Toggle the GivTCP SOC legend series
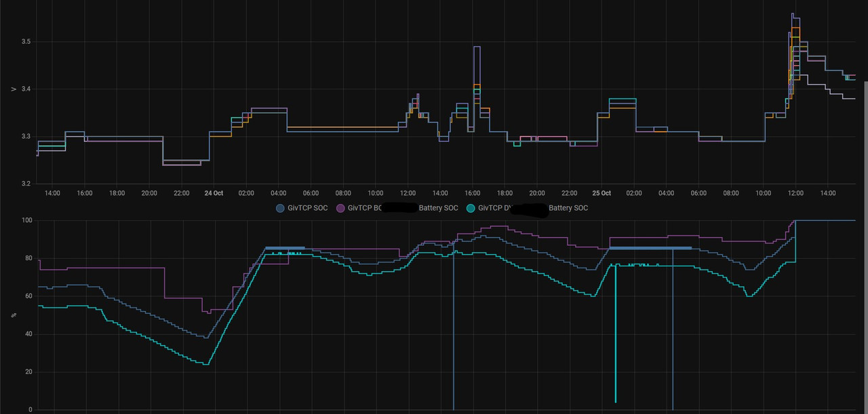Viewport: 868px width, 414px height. click(301, 208)
